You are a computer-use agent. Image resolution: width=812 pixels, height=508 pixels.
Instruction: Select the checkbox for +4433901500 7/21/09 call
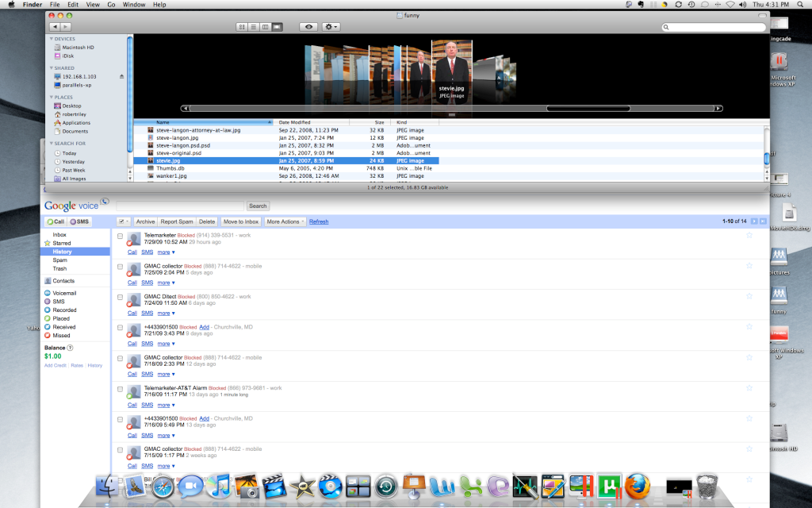click(x=121, y=327)
